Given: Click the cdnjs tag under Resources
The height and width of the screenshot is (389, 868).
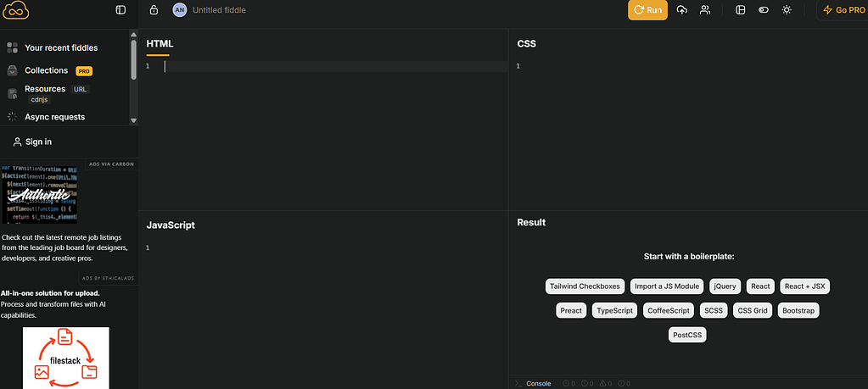Looking at the screenshot, I should tap(40, 100).
